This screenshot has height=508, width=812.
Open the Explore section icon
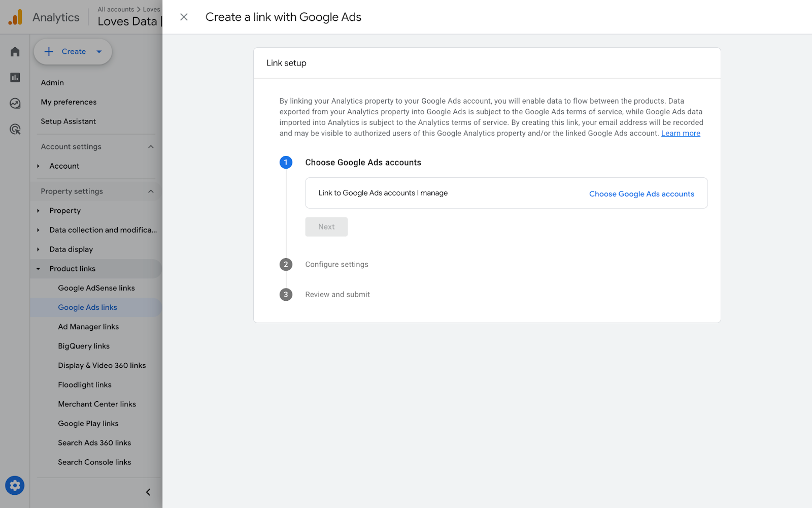click(x=14, y=103)
